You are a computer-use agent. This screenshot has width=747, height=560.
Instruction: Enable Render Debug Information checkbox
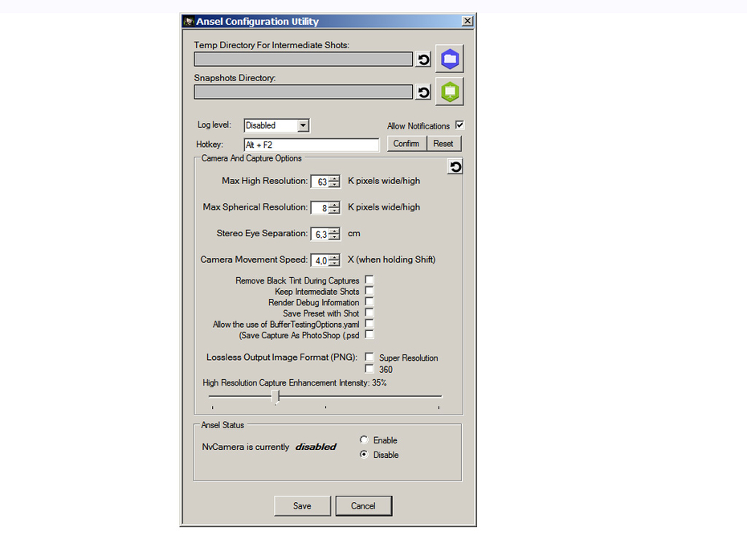click(369, 301)
